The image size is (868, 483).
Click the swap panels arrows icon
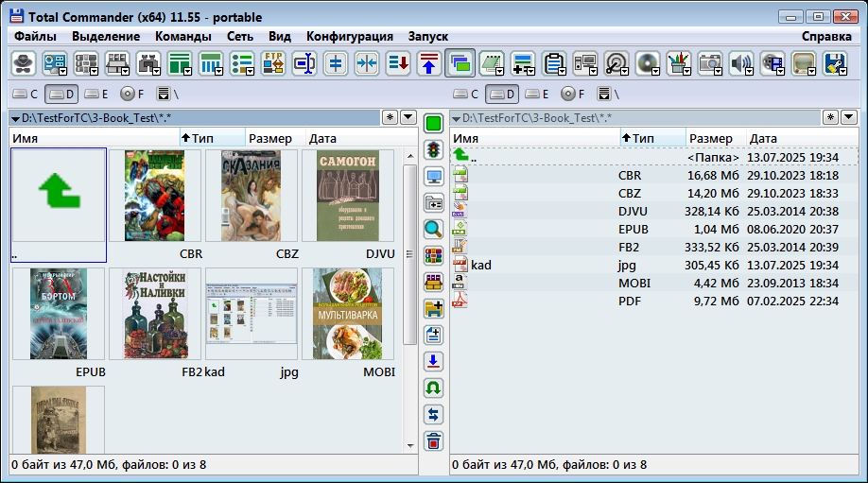point(433,414)
